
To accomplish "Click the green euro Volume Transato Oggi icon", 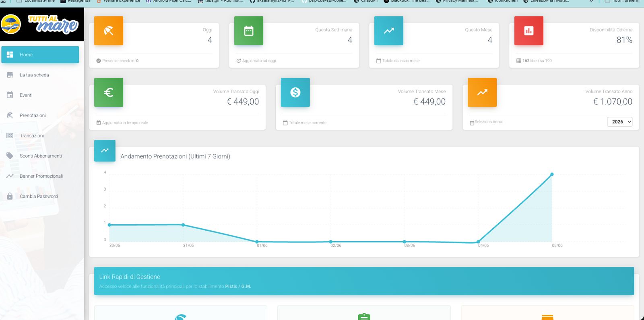I will point(109,92).
